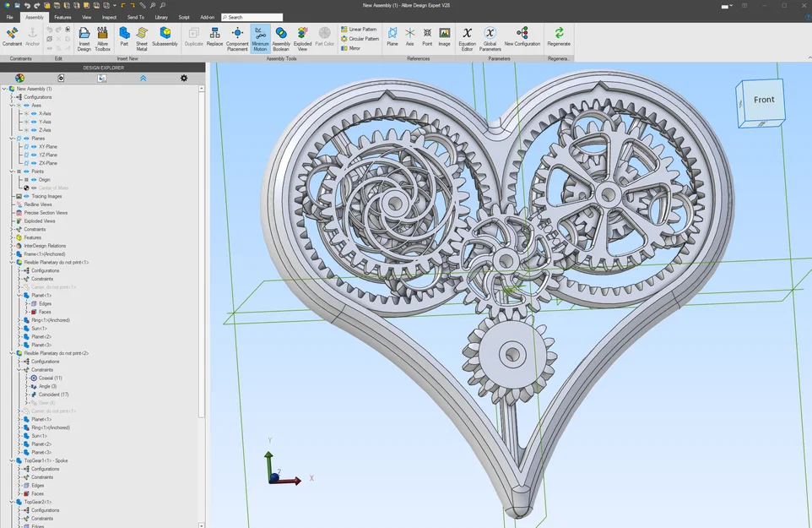Open the Inspect menu tab
This screenshot has height=528, width=812.
click(x=110, y=17)
